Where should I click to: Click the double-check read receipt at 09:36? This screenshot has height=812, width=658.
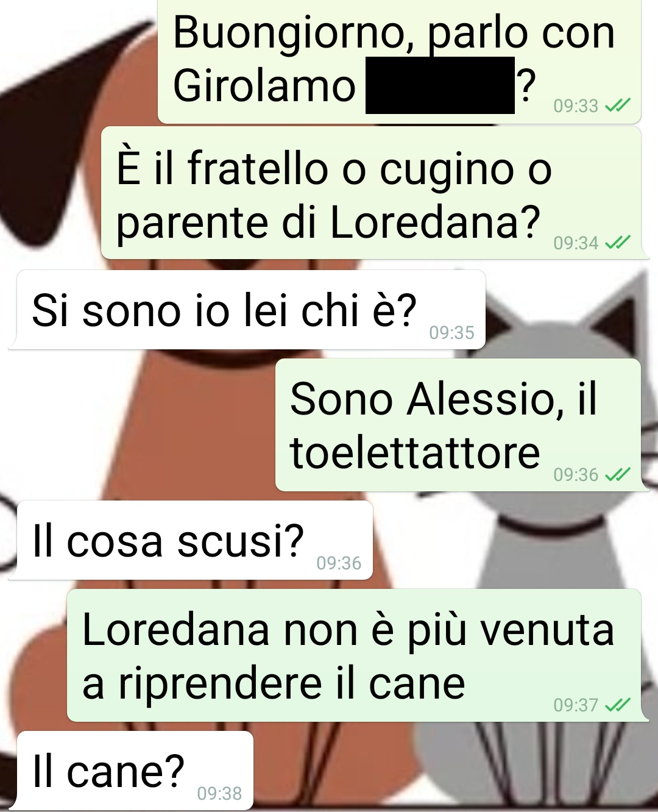[x=618, y=474]
